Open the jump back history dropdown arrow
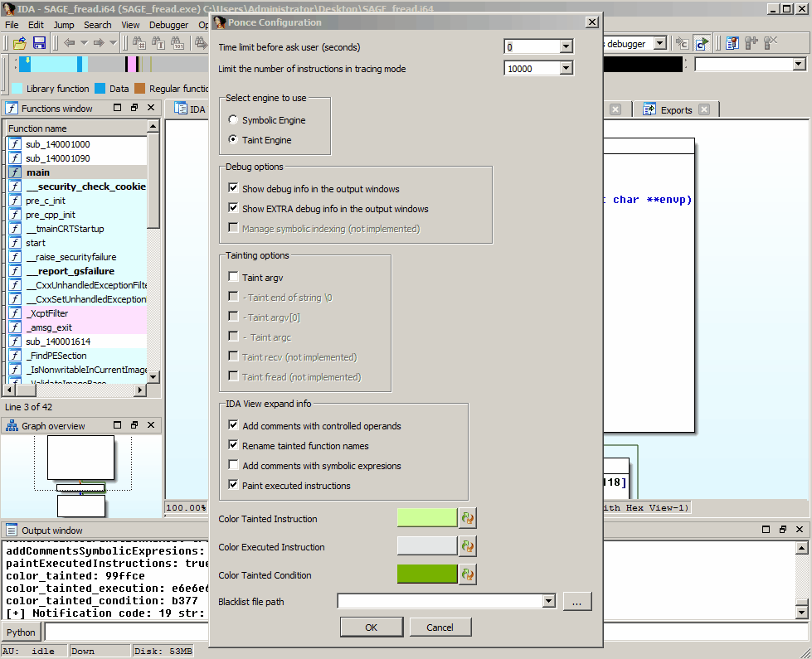 tap(84, 43)
